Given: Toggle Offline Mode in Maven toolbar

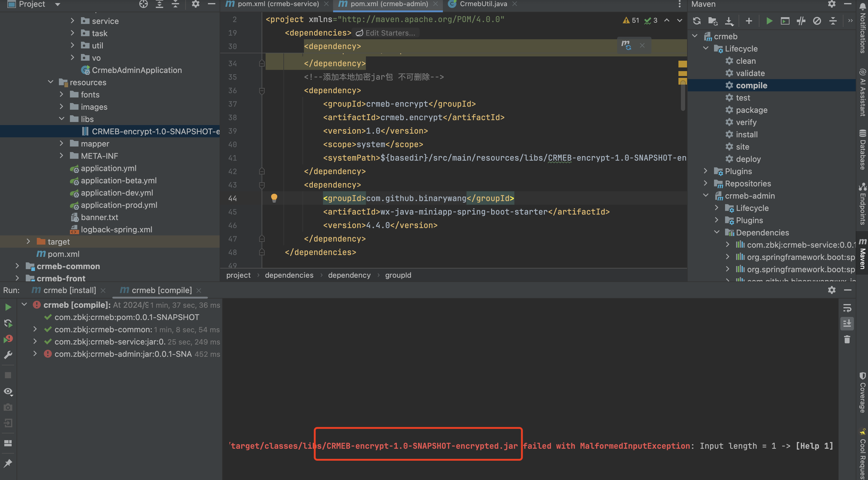Looking at the screenshot, I should click(801, 21).
